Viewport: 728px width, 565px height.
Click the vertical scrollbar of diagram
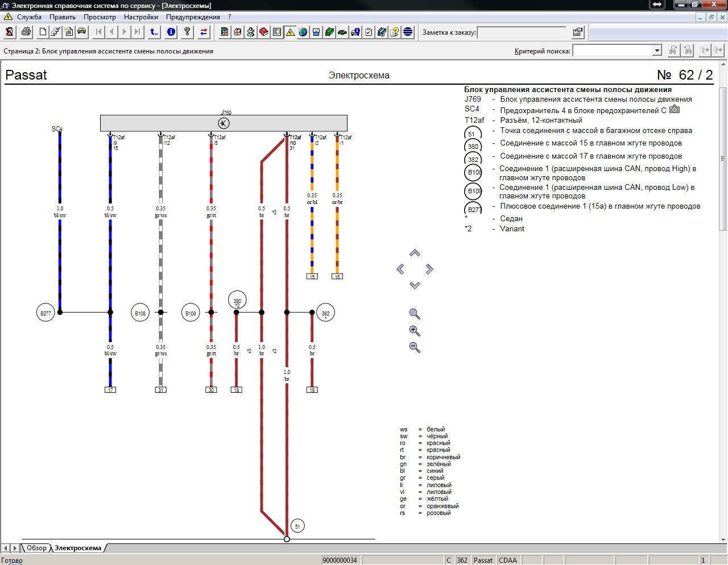tap(723, 159)
